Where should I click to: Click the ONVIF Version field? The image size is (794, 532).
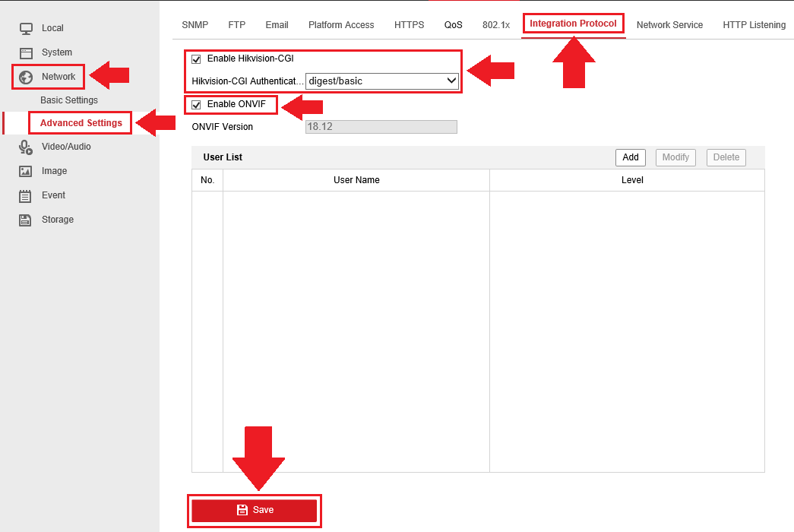(x=381, y=127)
